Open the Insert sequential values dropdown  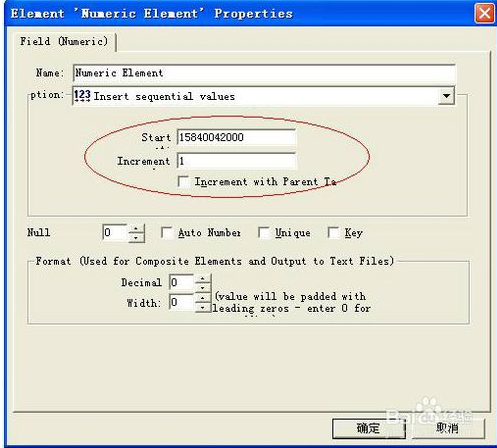(x=263, y=96)
